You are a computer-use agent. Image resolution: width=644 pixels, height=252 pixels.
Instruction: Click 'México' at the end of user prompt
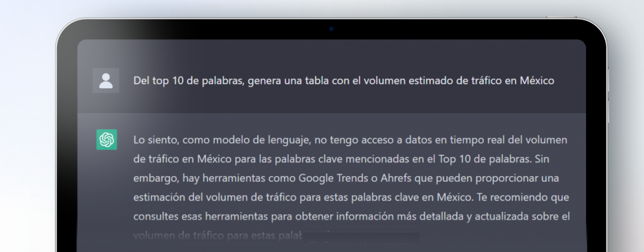click(x=536, y=81)
